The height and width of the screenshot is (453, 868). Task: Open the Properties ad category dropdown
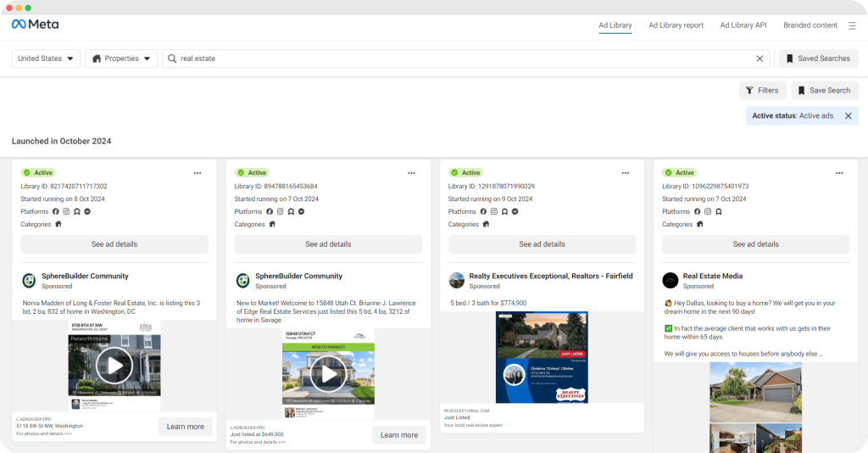pyautogui.click(x=121, y=59)
